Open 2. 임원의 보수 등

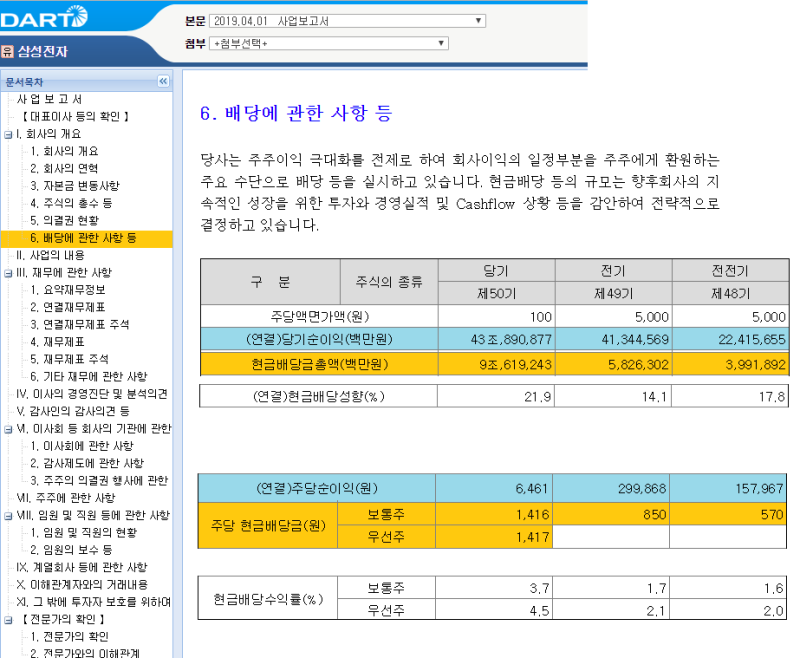(71, 550)
